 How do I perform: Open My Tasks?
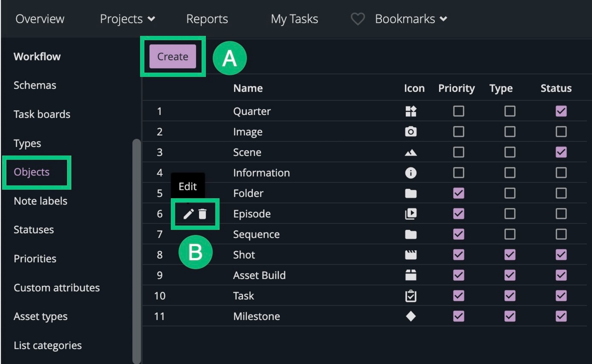pyautogui.click(x=294, y=19)
